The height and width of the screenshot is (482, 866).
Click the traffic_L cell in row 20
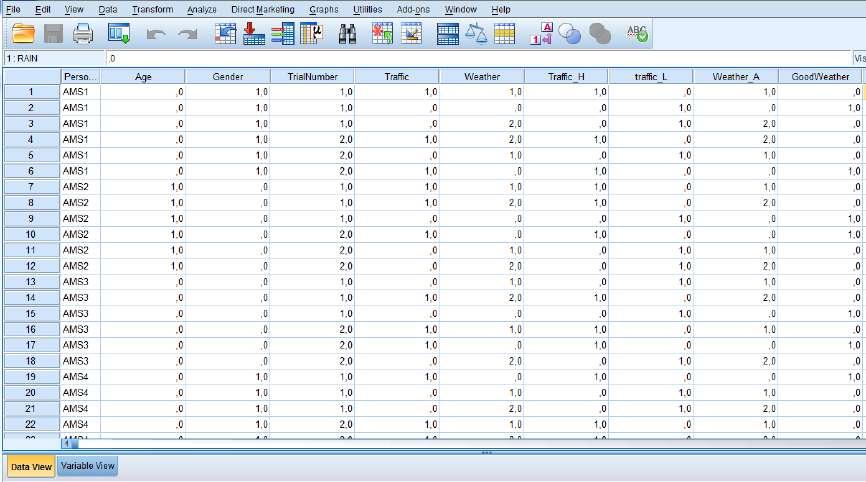coord(651,393)
